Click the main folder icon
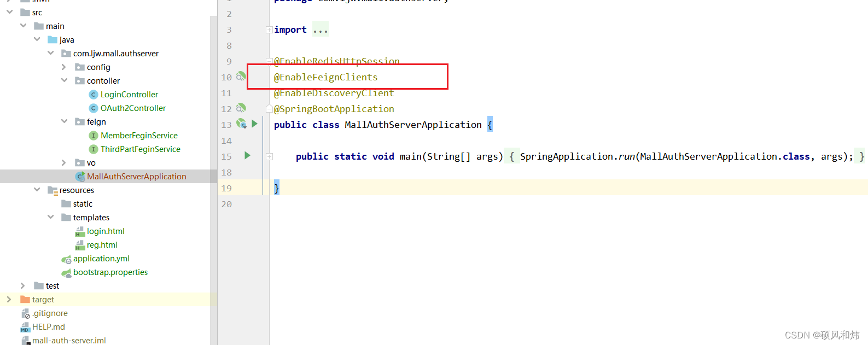 coord(39,26)
